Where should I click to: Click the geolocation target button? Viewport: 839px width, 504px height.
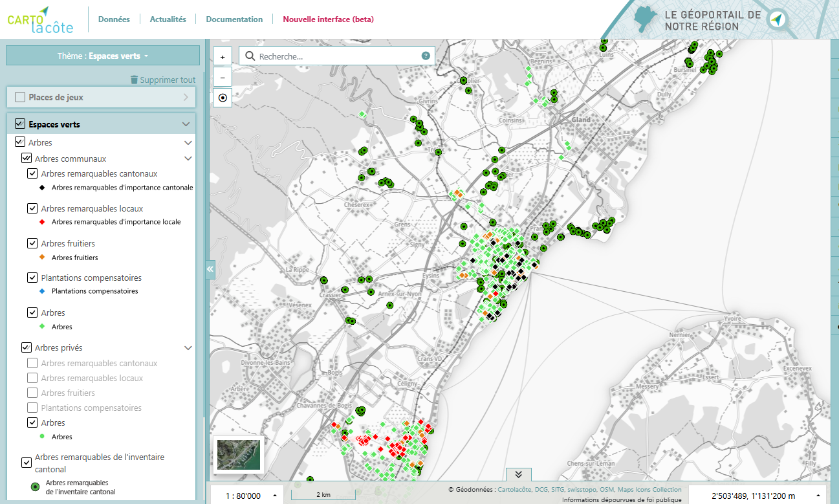pos(223,98)
